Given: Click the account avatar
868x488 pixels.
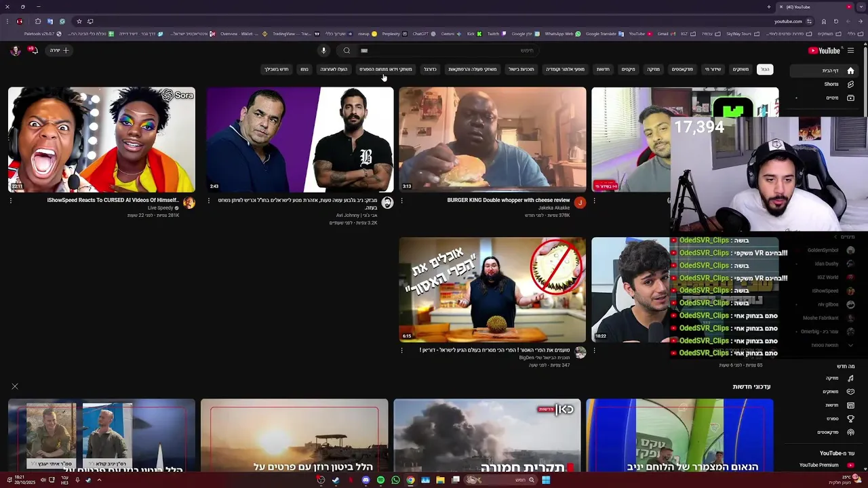Looking at the screenshot, I should pos(15,50).
